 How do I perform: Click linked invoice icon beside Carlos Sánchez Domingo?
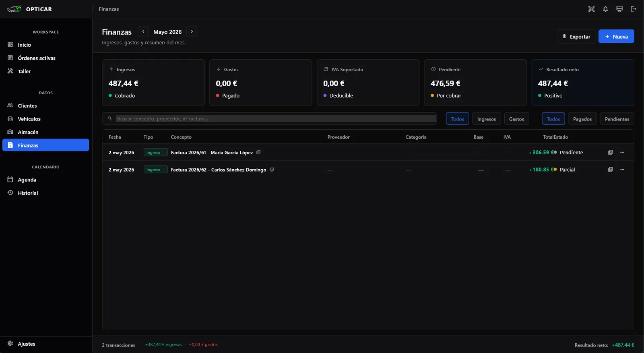tap(272, 170)
